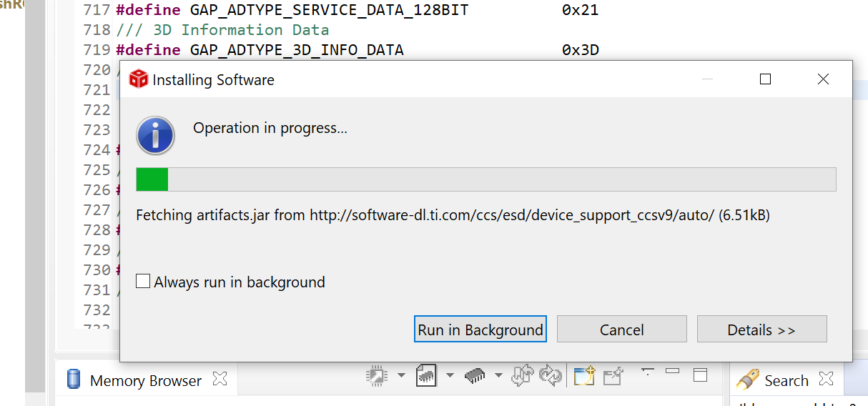Screen dimensions: 868x406
Task: Cancel the software installation
Action: coord(621,330)
